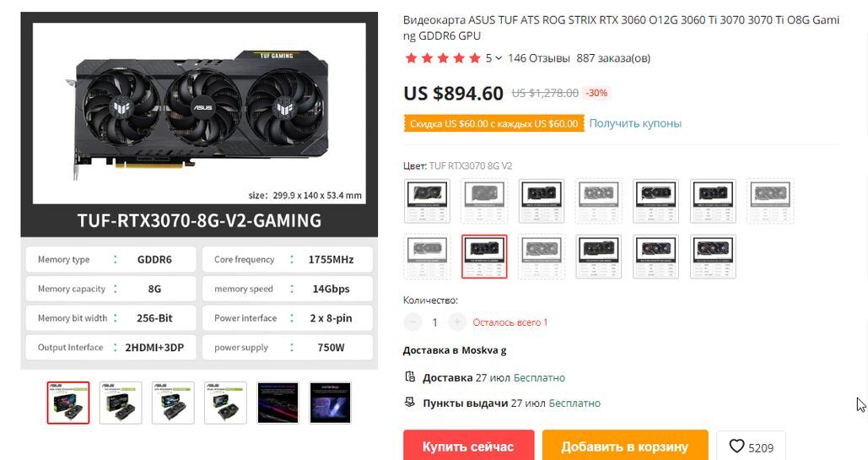Select the third color variant in top row
This screenshot has width=868, height=460.
coord(542,201)
